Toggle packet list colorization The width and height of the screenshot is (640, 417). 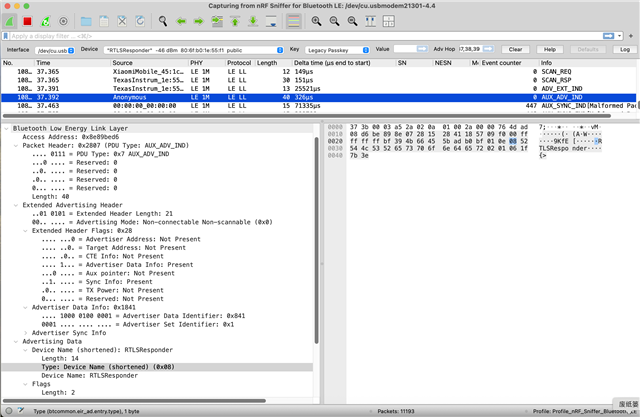pos(293,20)
